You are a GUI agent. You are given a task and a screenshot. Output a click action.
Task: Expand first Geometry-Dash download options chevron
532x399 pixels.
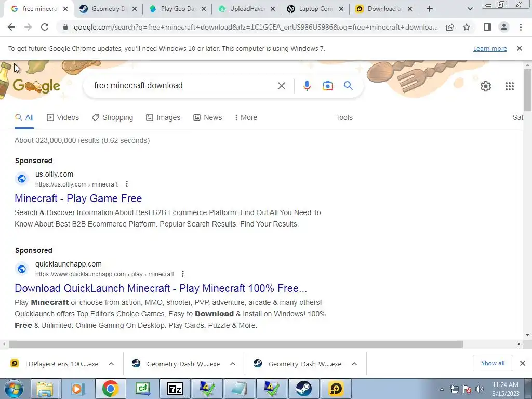tap(232, 364)
